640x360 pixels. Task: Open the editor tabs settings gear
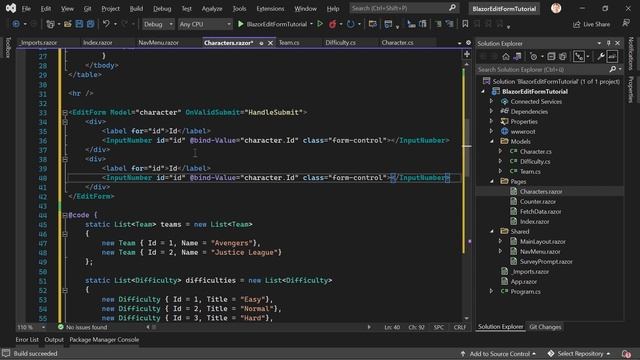point(468,42)
